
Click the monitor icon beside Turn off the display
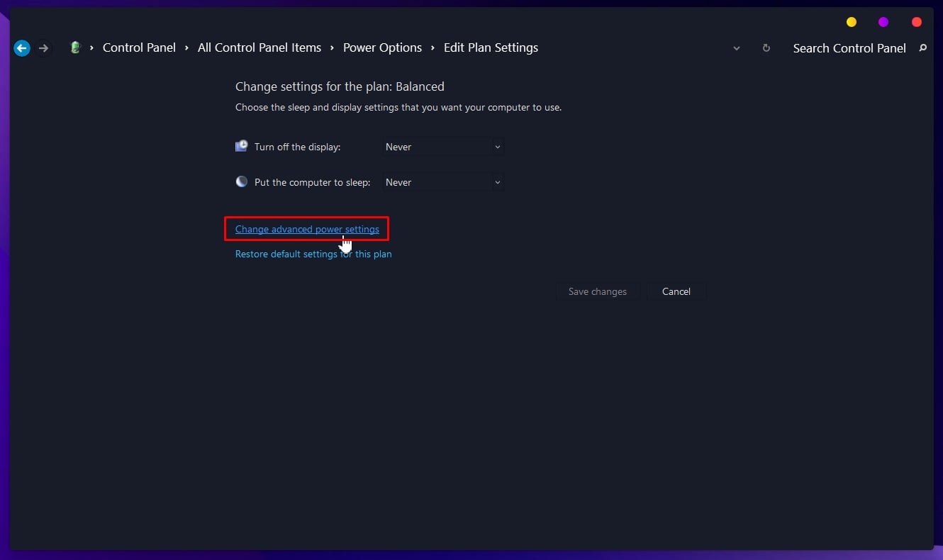tap(242, 146)
